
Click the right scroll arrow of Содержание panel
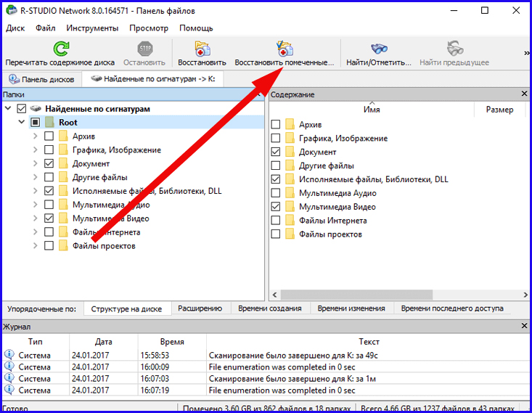pos(525,295)
